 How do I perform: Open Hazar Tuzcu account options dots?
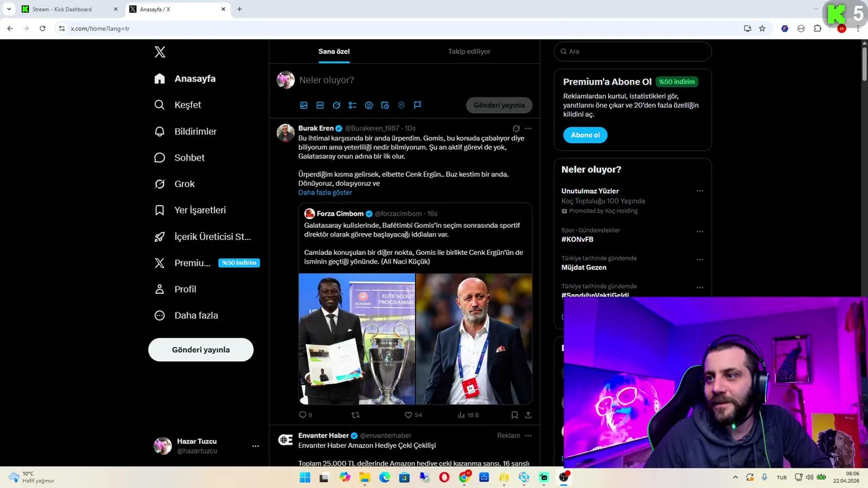pos(256,446)
